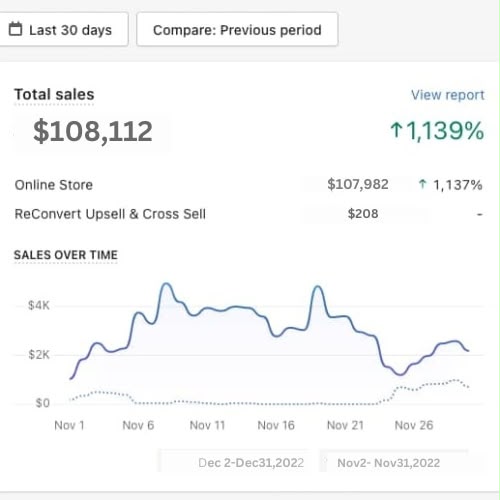This screenshot has height=500, width=500.
Task: Click the Nov 6 x-axis label
Action: (x=138, y=425)
